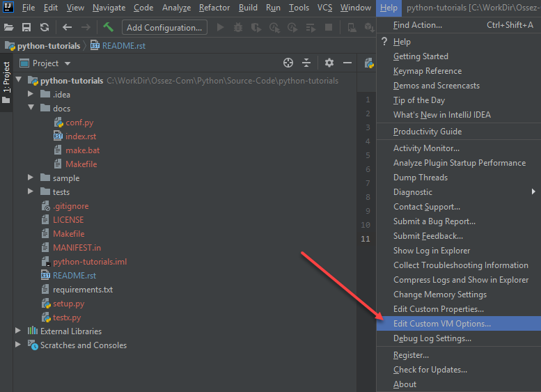
Task: Select README.rst in project tree
Action: (x=75, y=275)
